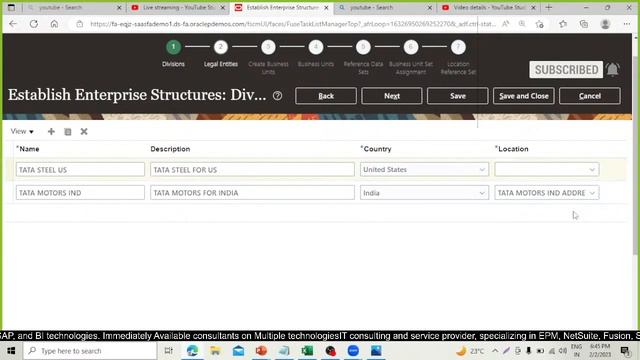The height and width of the screenshot is (360, 640).
Task: Click the Back button
Action: 326,96
